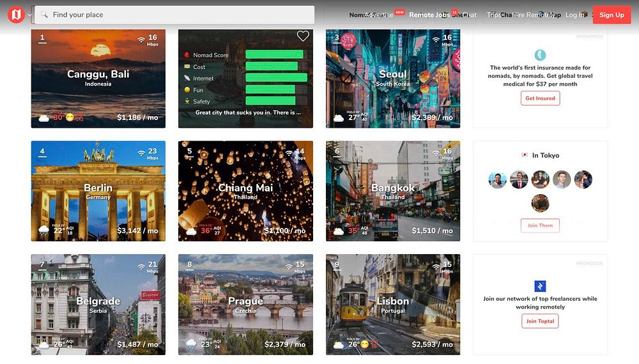Click the $1,510 / mo price on Bangkok
The height and width of the screenshot is (364, 639).
point(432,231)
